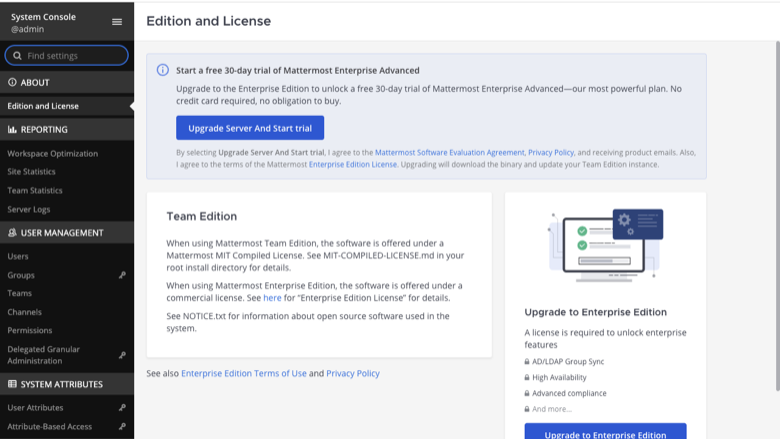Click the blue info icon in trial banner

(x=163, y=70)
